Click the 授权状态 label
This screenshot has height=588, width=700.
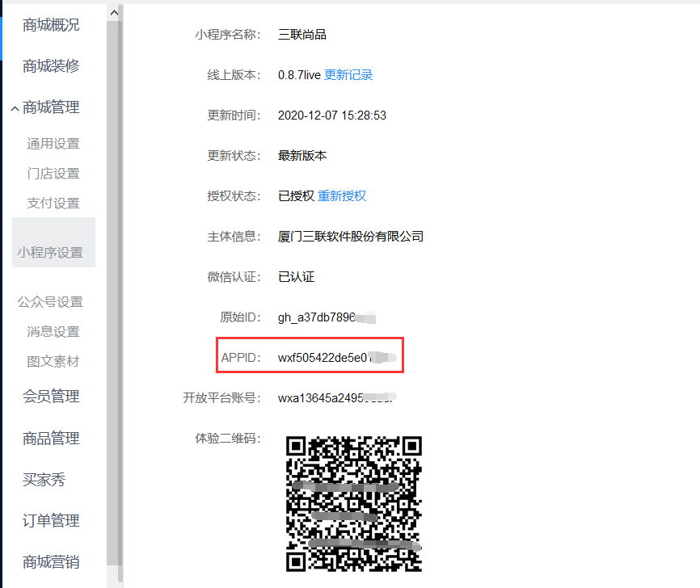(x=234, y=195)
